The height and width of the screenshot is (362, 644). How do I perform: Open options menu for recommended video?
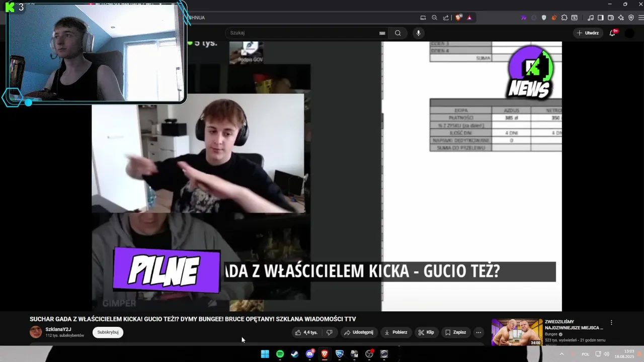611,322
